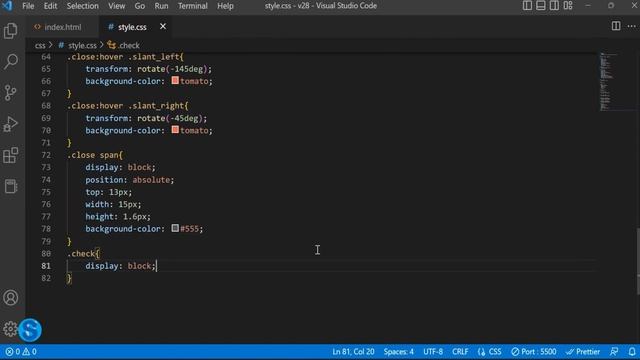Click Spaces: 4 indentation setting
640x360 pixels.
(398, 351)
